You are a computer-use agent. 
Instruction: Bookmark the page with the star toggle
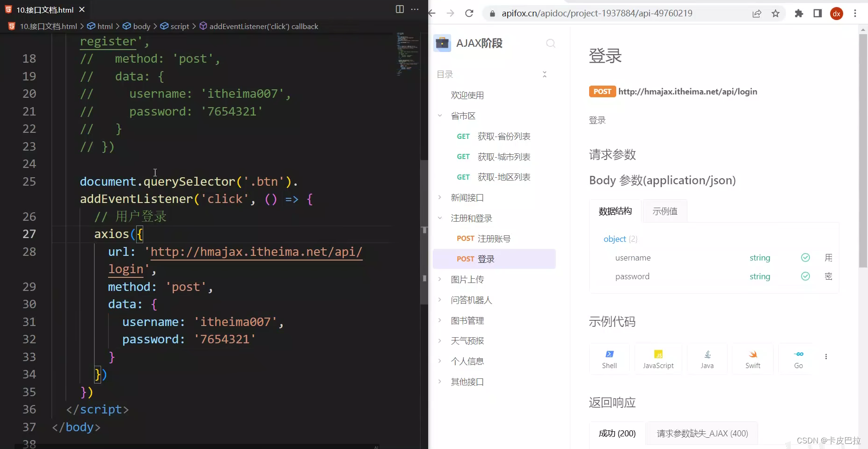(775, 13)
